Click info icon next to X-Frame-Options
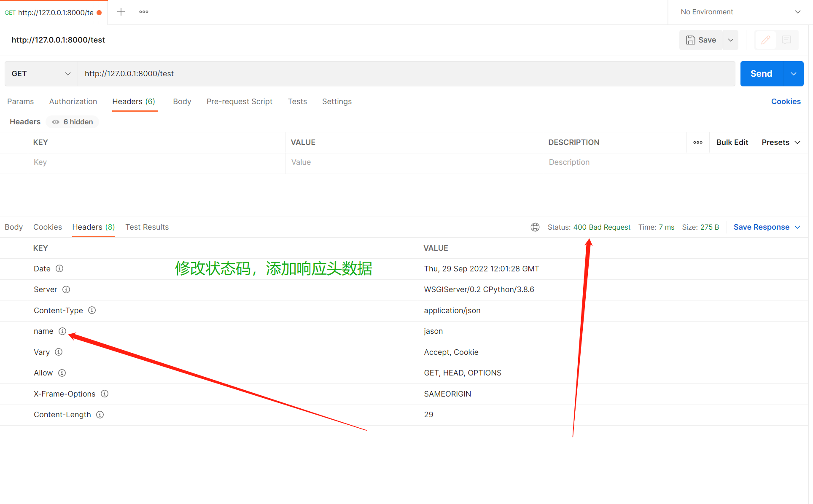The height and width of the screenshot is (504, 813). [105, 394]
